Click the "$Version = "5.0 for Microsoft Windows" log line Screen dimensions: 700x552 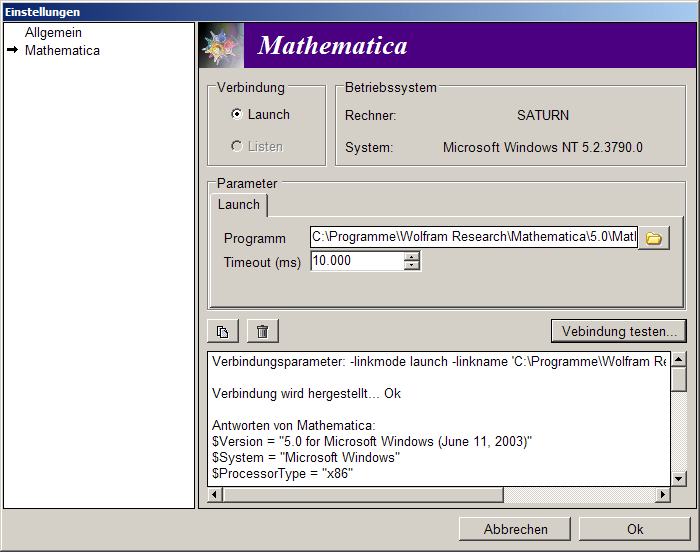(372, 441)
